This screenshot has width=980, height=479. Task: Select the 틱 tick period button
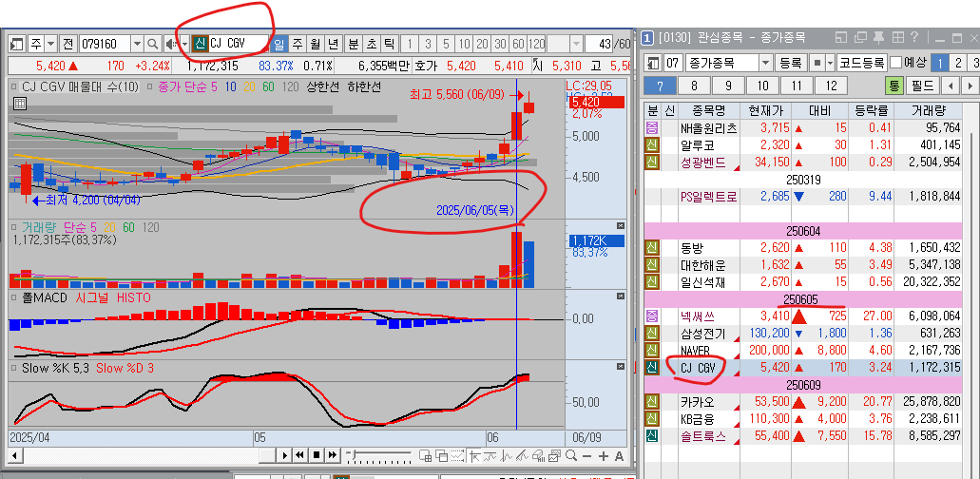[x=389, y=44]
